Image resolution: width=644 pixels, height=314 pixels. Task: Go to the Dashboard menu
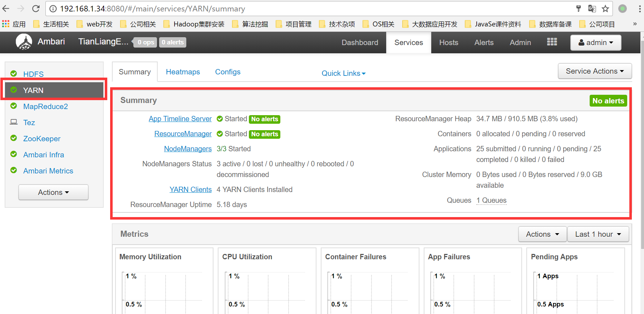point(360,43)
